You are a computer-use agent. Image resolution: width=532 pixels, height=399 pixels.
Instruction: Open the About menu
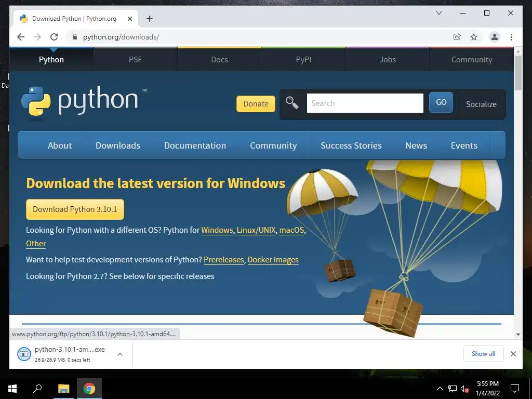coord(60,145)
